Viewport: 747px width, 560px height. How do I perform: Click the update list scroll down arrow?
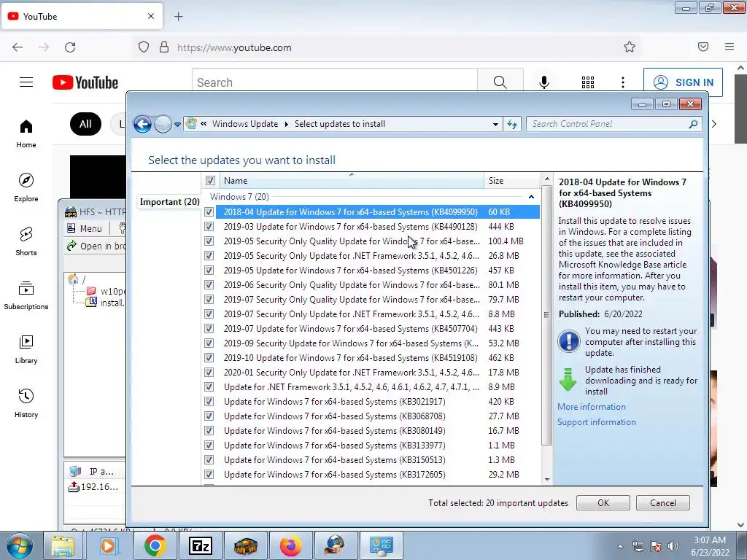click(547, 480)
